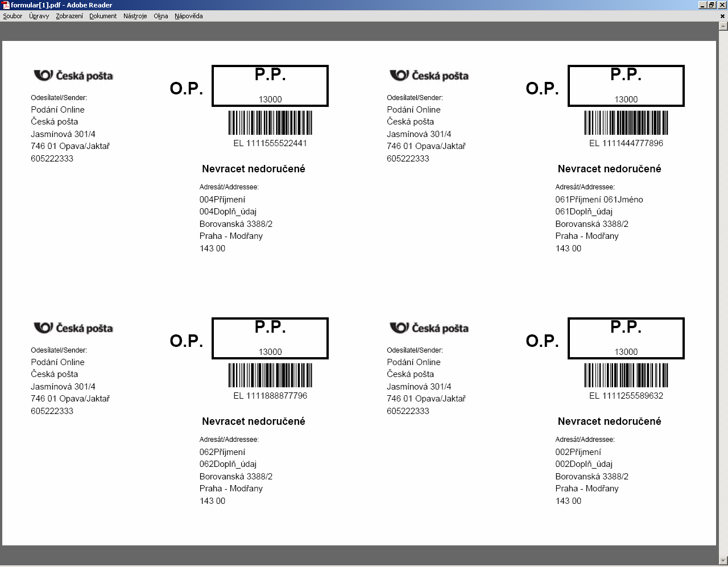The height and width of the screenshot is (567, 728).
Task: Open the Úpravy menu
Action: click(39, 16)
